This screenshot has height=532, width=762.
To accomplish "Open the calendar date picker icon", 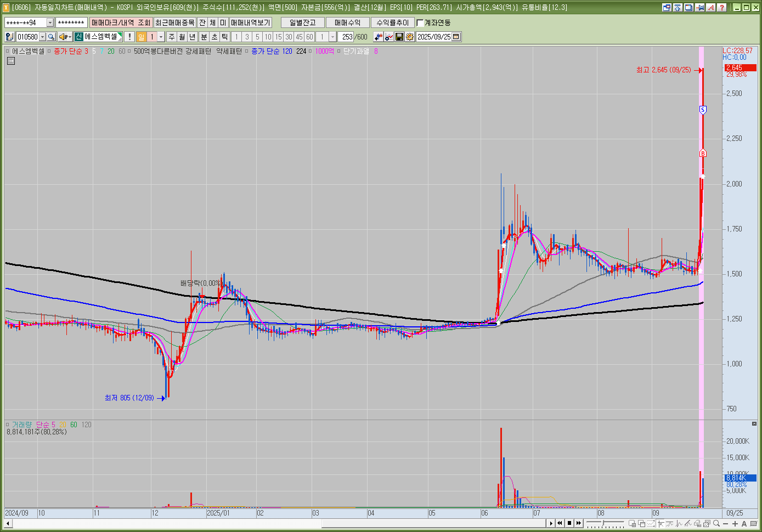I will 456,37.
